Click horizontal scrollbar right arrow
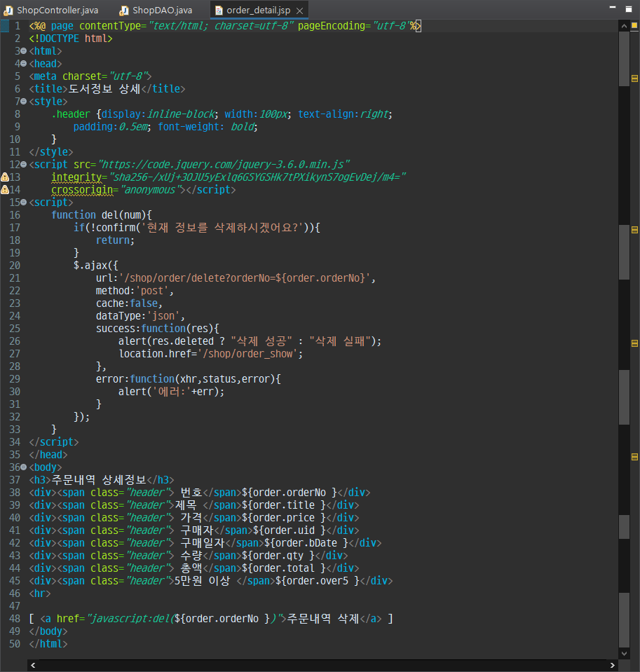 click(x=613, y=665)
